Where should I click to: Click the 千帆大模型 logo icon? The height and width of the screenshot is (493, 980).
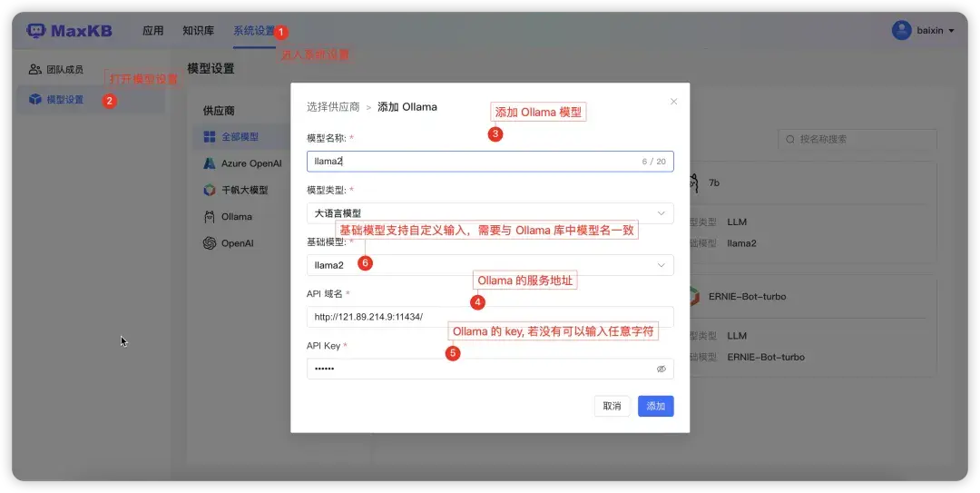point(210,190)
